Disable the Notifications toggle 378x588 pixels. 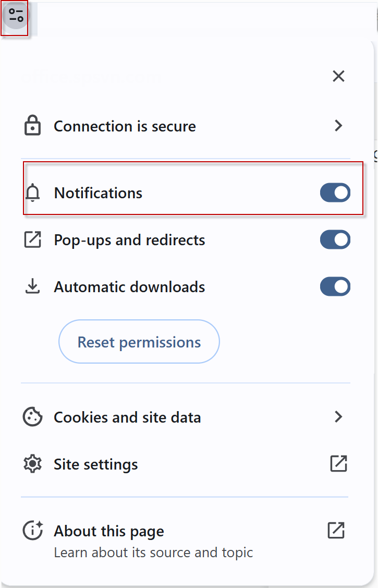point(335,193)
